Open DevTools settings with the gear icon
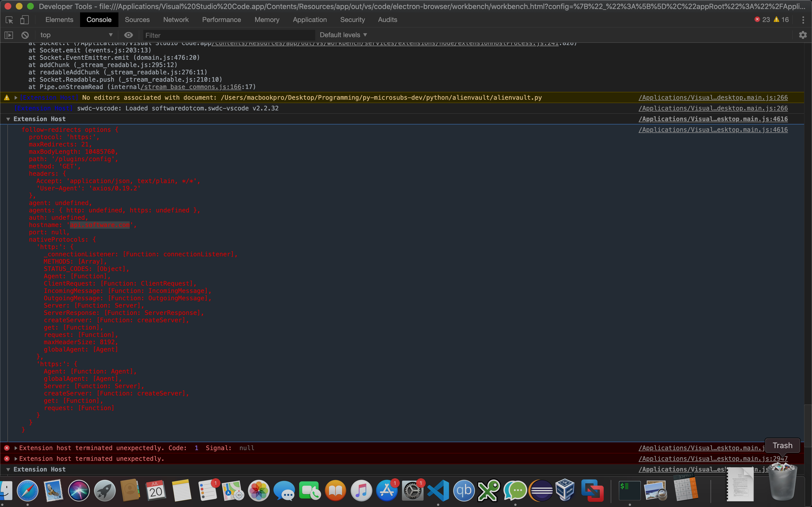This screenshot has width=812, height=507. point(803,35)
